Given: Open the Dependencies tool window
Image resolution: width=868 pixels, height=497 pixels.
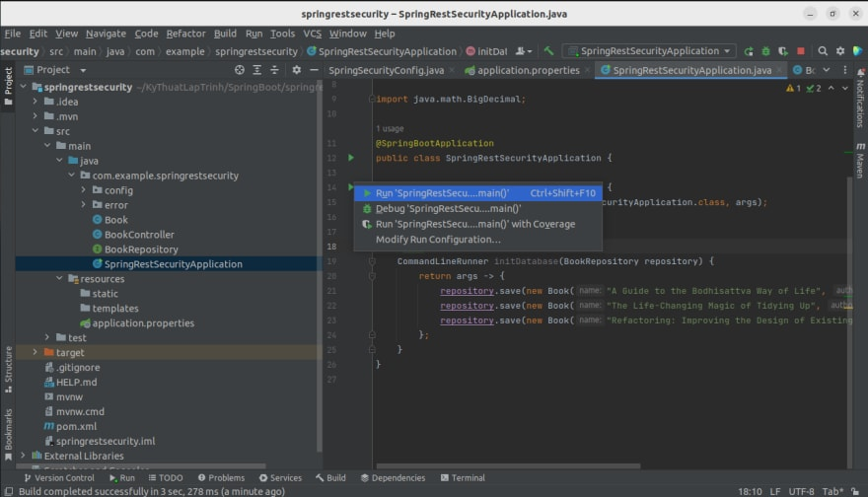Looking at the screenshot, I should point(393,477).
